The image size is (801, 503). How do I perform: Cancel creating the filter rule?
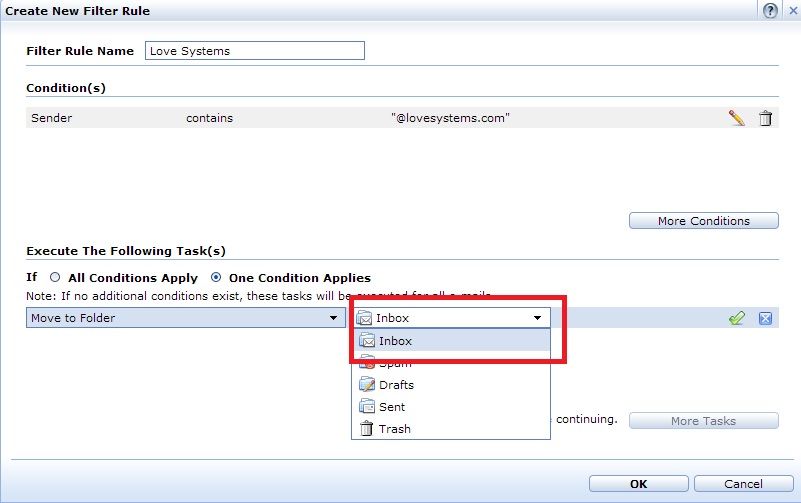[743, 484]
